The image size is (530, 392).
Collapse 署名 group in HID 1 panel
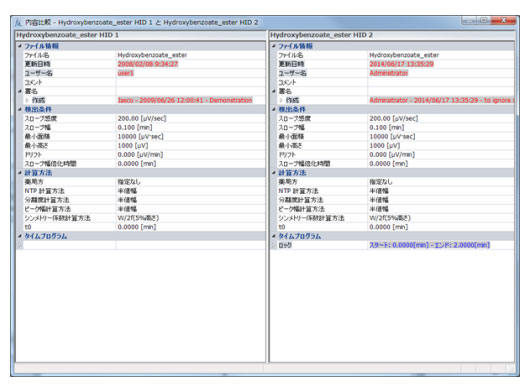coord(20,91)
